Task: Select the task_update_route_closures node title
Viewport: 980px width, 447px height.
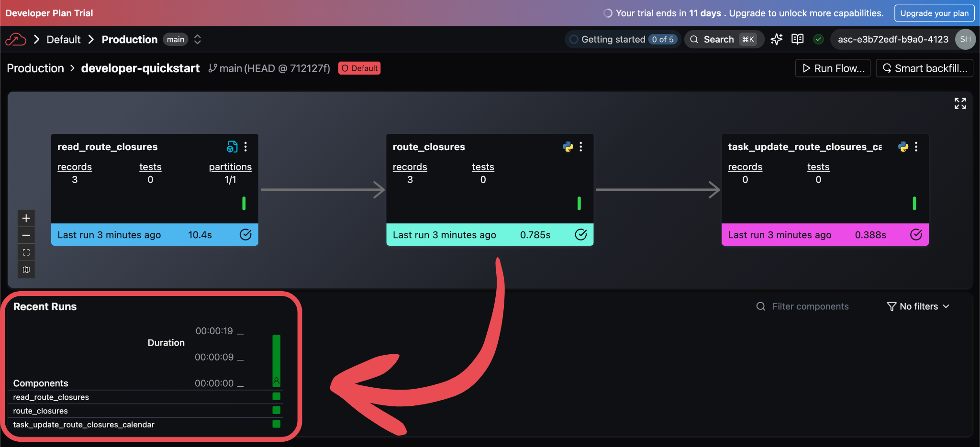Action: (805, 147)
